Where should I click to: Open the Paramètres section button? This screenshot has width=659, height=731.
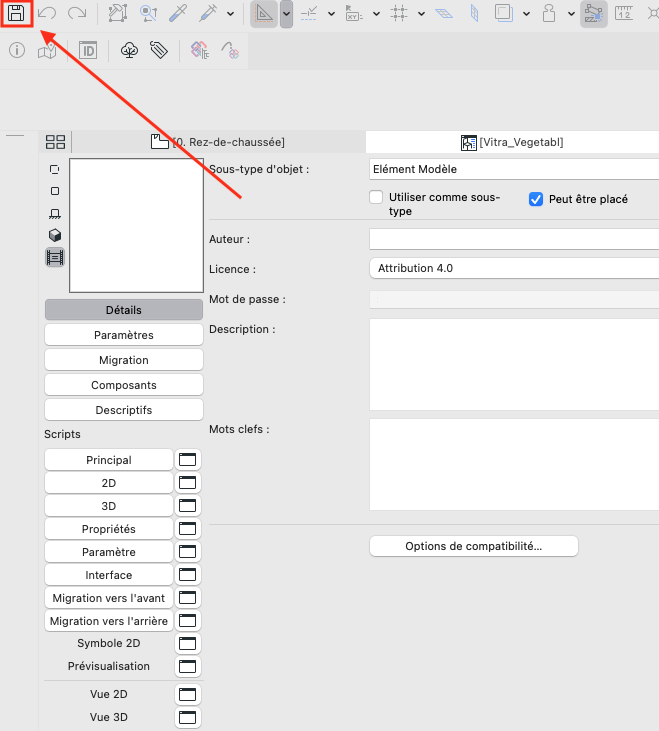click(x=124, y=335)
